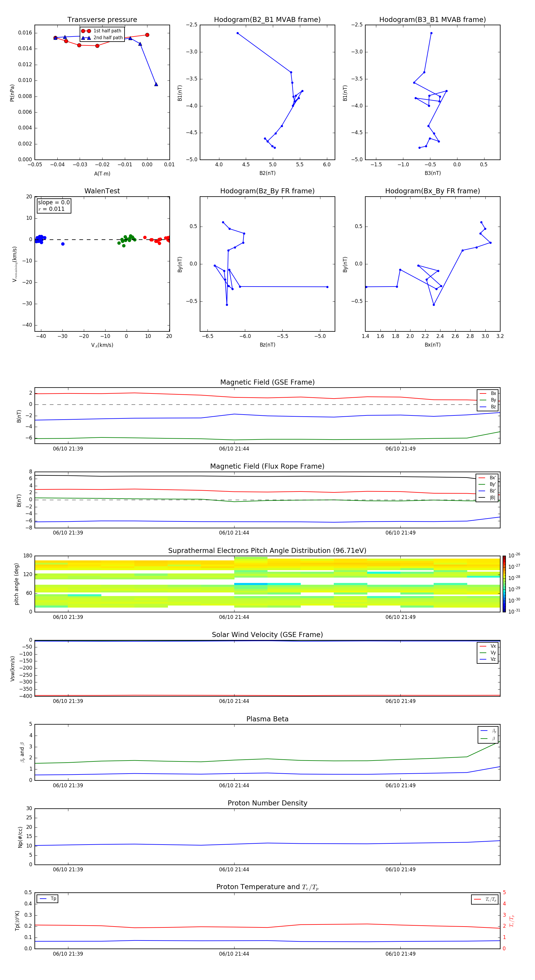Click the 'B2(nT)' x-axis label
535x980 pixels.
(x=267, y=173)
